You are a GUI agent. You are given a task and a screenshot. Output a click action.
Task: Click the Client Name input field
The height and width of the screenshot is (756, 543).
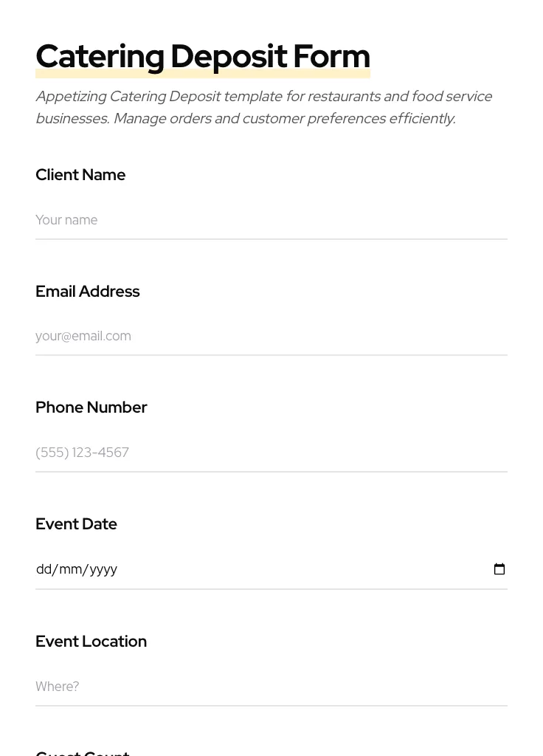(x=271, y=220)
